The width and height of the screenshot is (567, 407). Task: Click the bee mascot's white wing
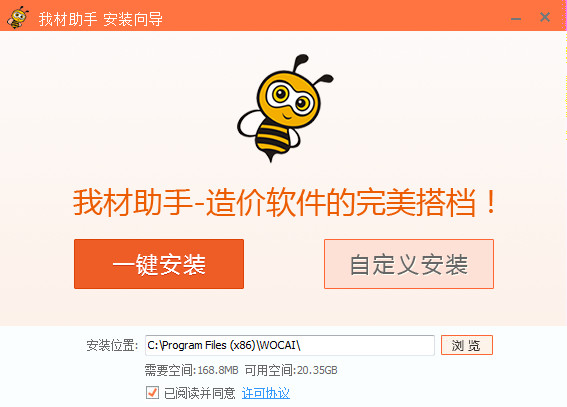(249, 124)
